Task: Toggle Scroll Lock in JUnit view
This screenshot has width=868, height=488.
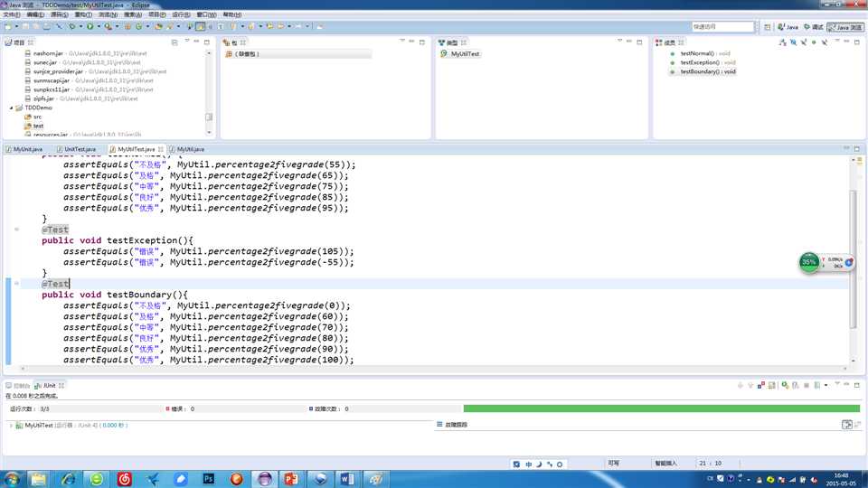Action: tap(771, 385)
